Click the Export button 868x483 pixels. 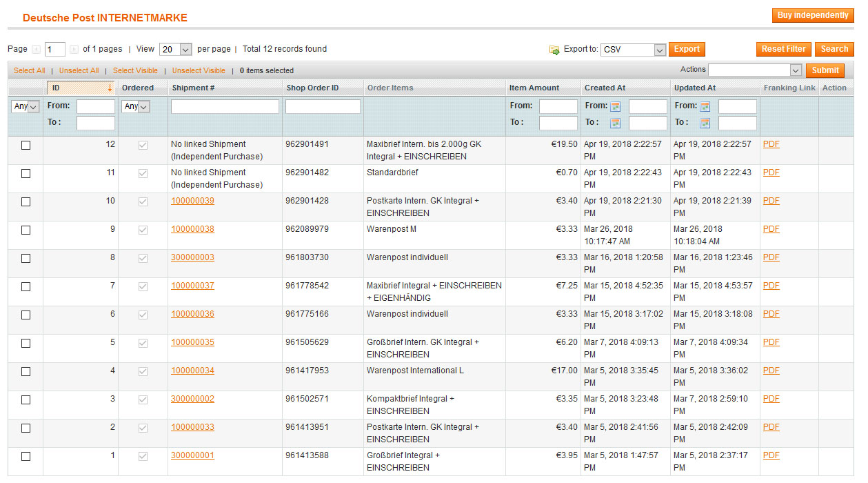click(x=687, y=50)
